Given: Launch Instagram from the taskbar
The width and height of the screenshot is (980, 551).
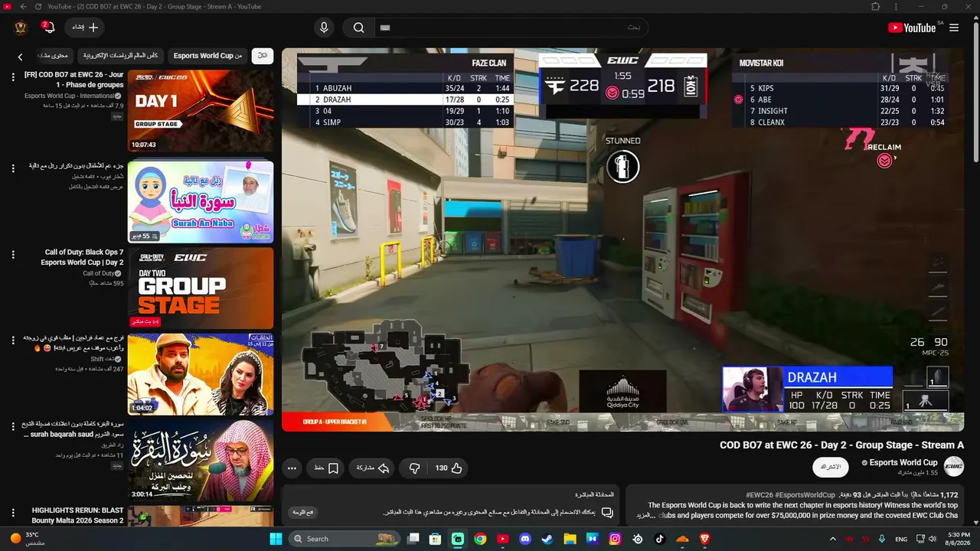Looking at the screenshot, I should [615, 539].
